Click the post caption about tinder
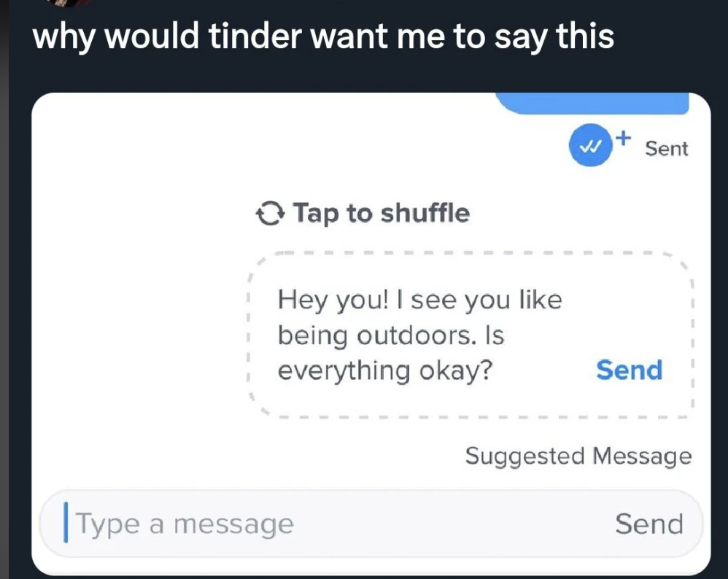The height and width of the screenshot is (579, 728). 323,36
